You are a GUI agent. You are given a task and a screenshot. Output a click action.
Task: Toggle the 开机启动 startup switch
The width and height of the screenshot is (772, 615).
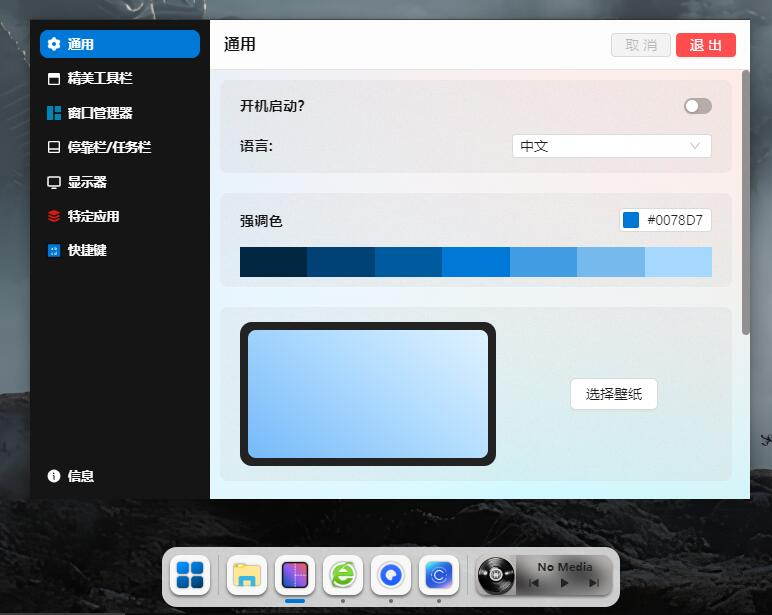point(697,106)
